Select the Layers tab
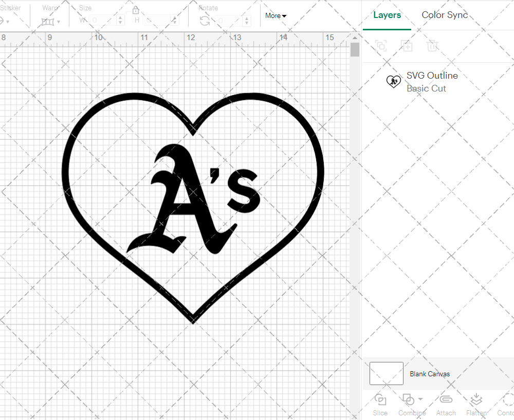 pos(387,15)
